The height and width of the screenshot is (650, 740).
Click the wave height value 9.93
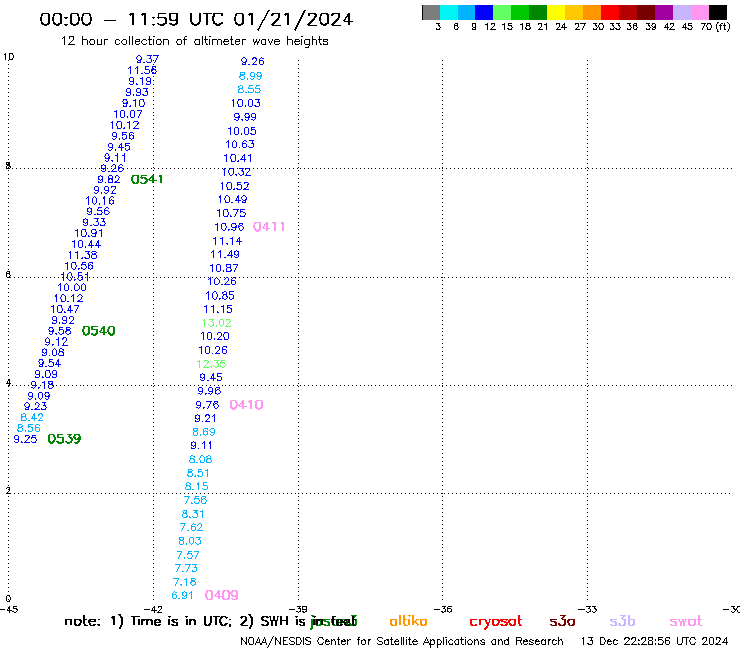tap(137, 93)
